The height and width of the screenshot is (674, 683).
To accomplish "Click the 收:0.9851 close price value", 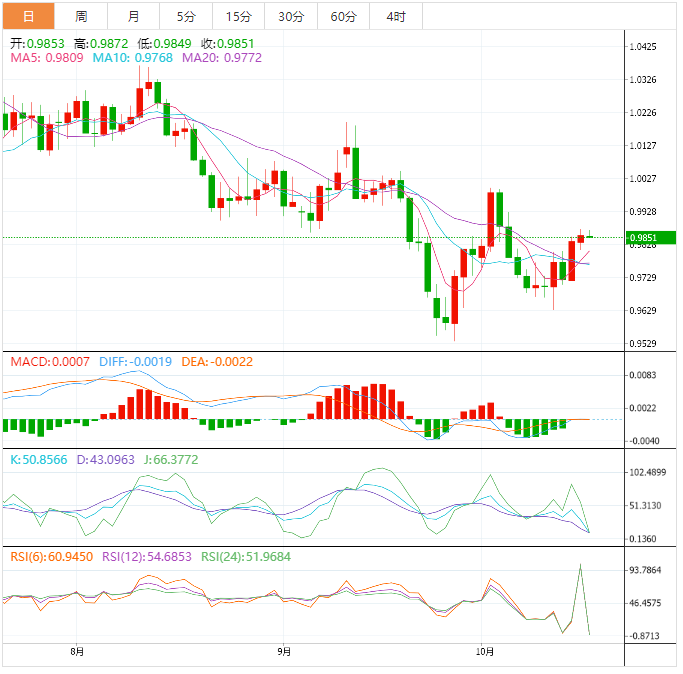I will [x=227, y=44].
